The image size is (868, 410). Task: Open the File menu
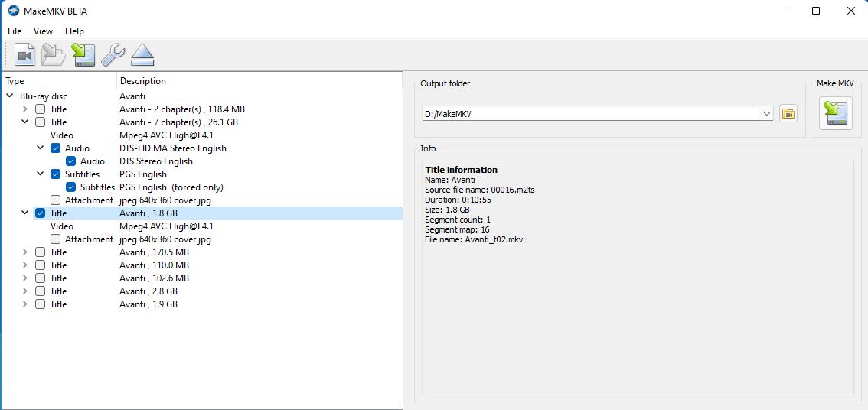click(15, 31)
